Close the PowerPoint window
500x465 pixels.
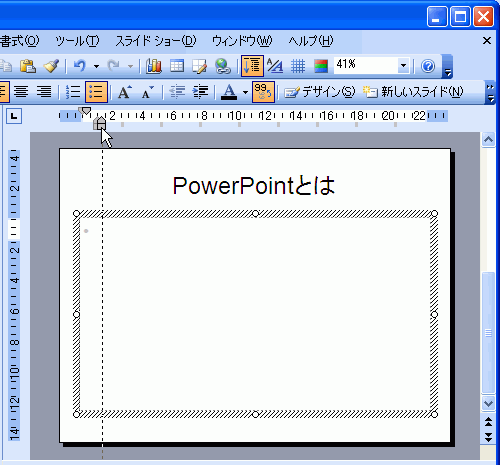pos(483,16)
